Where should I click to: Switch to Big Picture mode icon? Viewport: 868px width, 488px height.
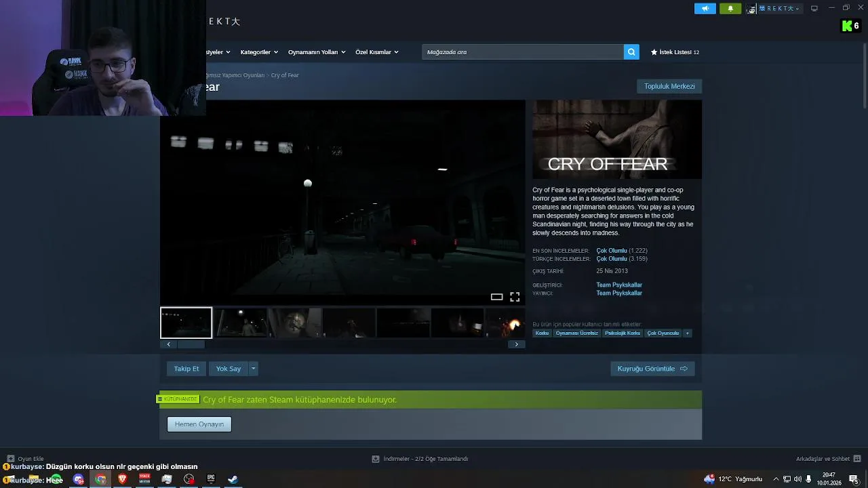[x=814, y=8]
